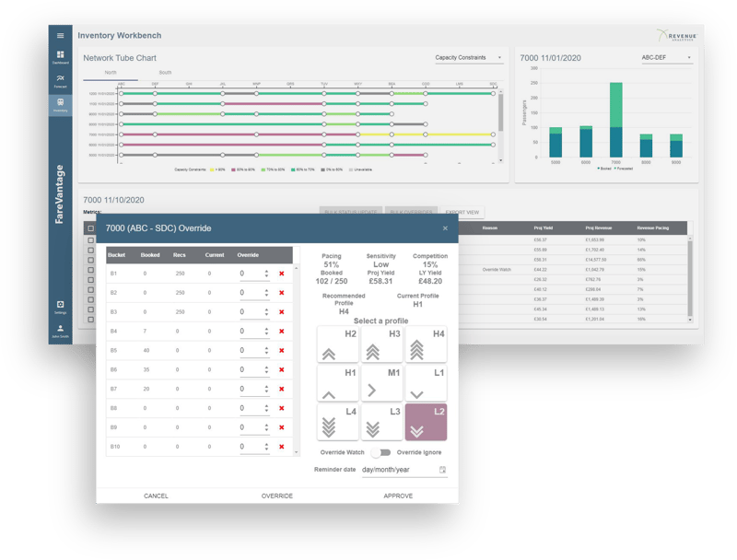Click the OVERRIDE button

click(x=277, y=496)
